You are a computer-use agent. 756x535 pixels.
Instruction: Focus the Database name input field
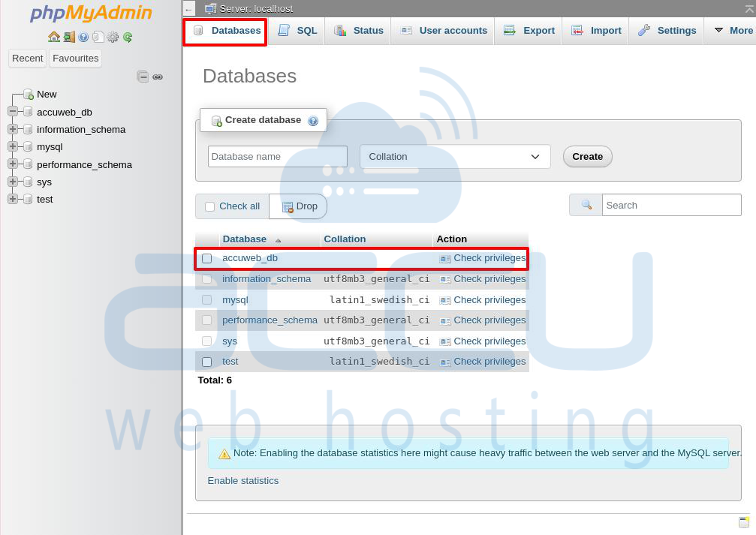(278, 157)
